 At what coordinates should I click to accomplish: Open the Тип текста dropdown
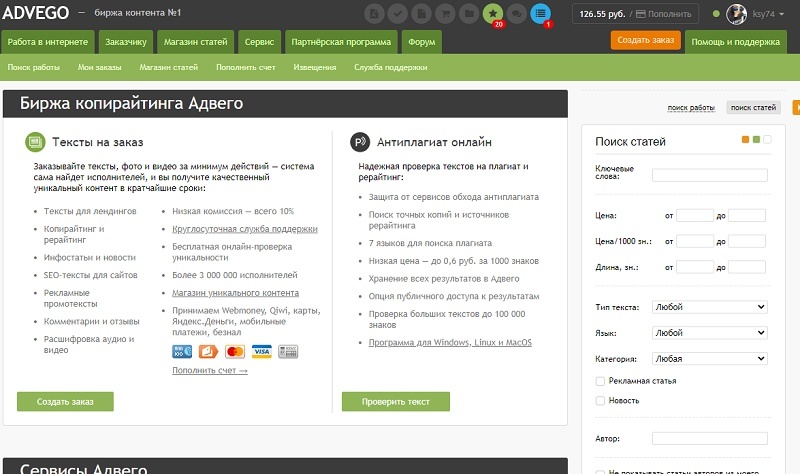(x=710, y=307)
